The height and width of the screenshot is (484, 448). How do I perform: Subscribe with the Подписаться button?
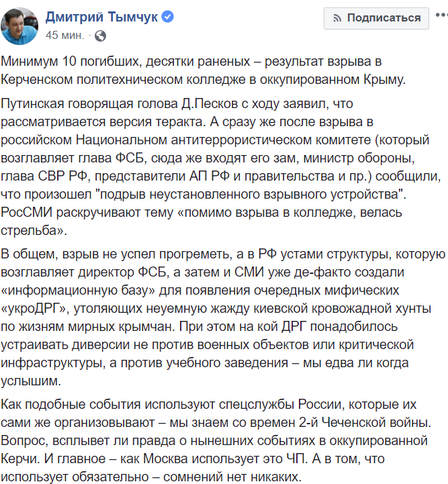(x=376, y=18)
